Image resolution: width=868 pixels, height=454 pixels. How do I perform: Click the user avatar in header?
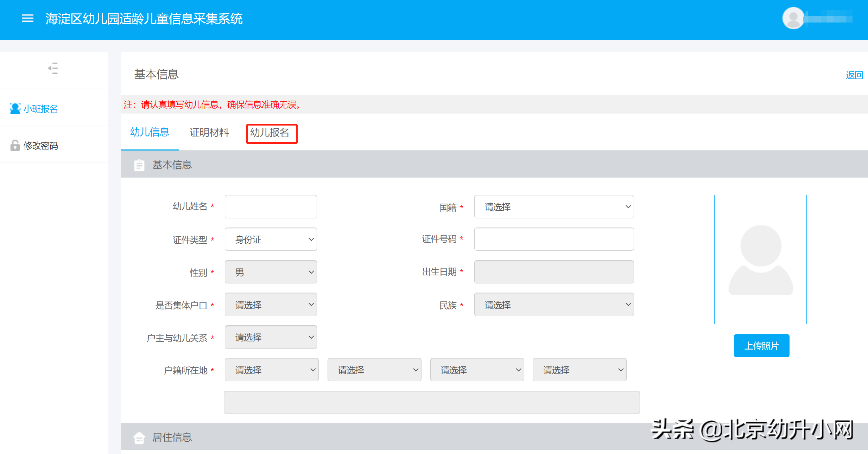pos(793,18)
